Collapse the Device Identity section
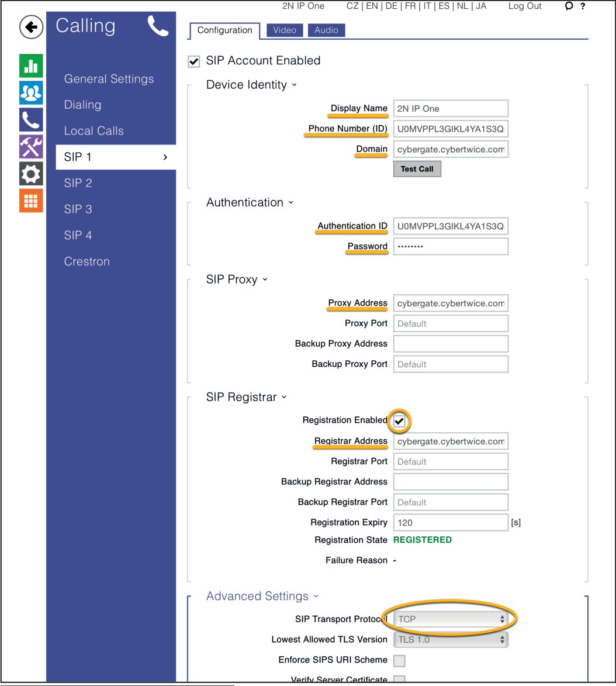The image size is (616, 686). (x=293, y=85)
